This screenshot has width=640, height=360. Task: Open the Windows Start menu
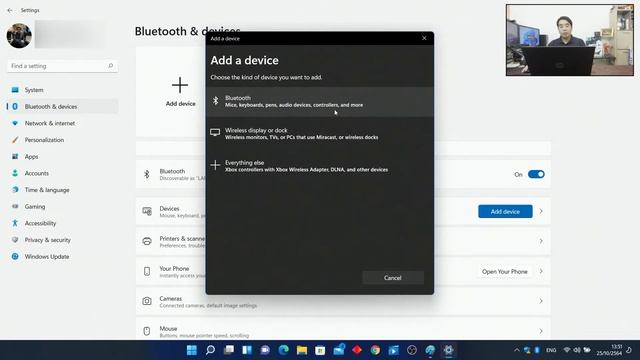coord(191,350)
